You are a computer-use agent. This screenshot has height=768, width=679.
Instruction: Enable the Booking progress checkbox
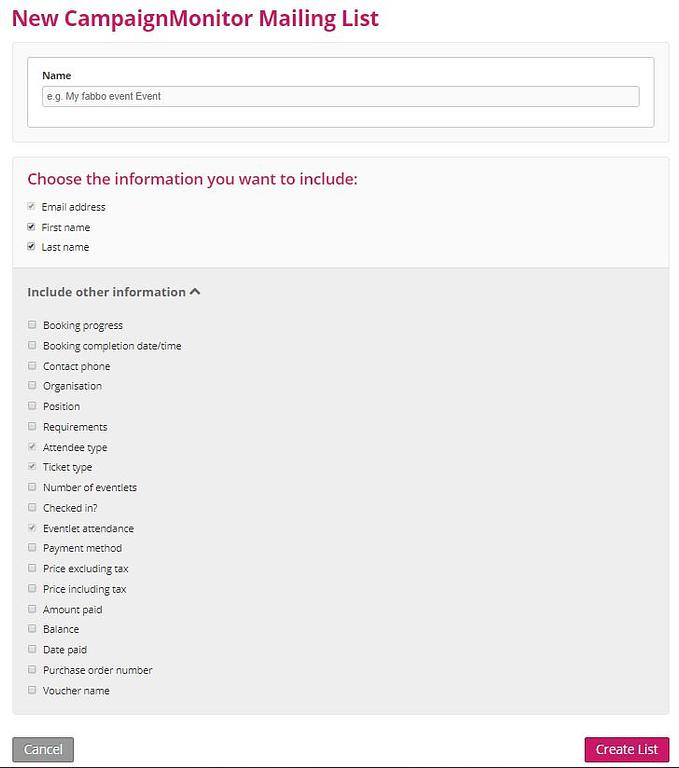coord(32,325)
